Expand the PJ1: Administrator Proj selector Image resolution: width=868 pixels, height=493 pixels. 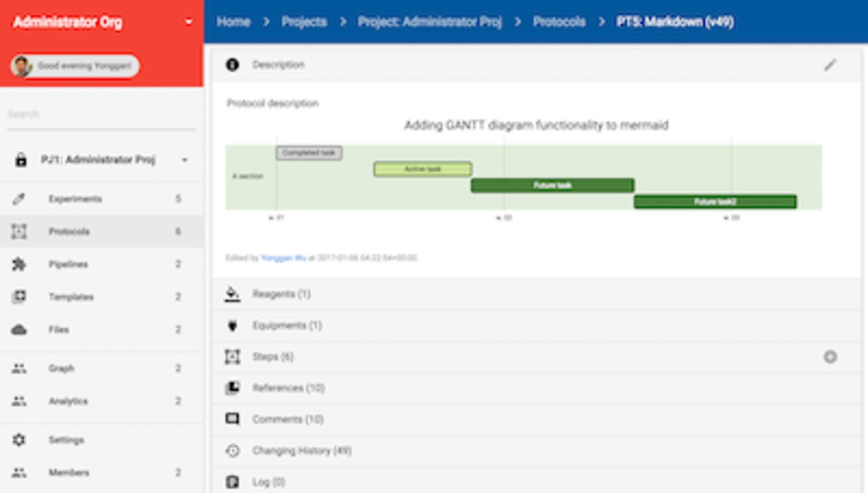click(x=184, y=160)
